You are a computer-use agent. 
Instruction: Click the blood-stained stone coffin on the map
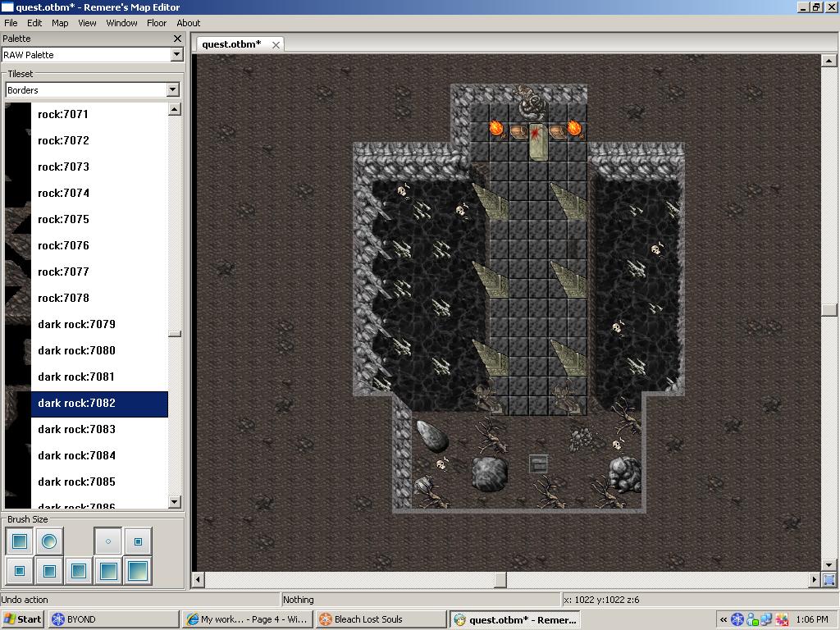[537, 140]
